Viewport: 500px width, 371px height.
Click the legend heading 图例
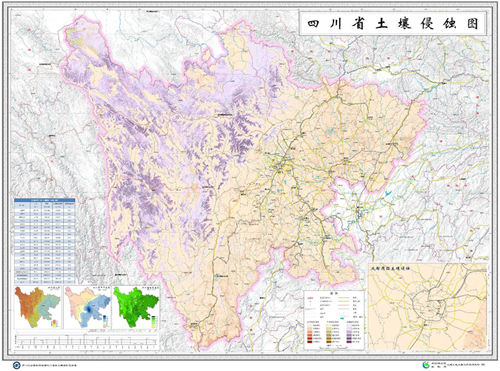[334, 293]
